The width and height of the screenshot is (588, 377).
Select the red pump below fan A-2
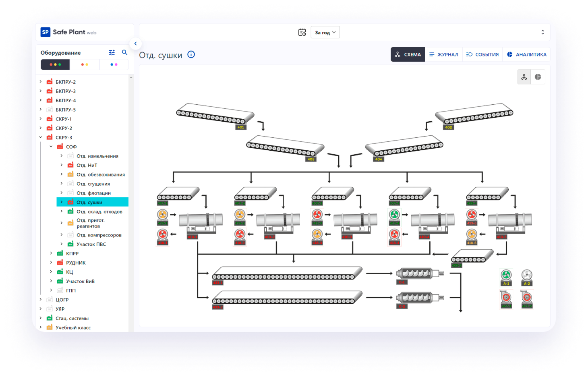(x=527, y=299)
